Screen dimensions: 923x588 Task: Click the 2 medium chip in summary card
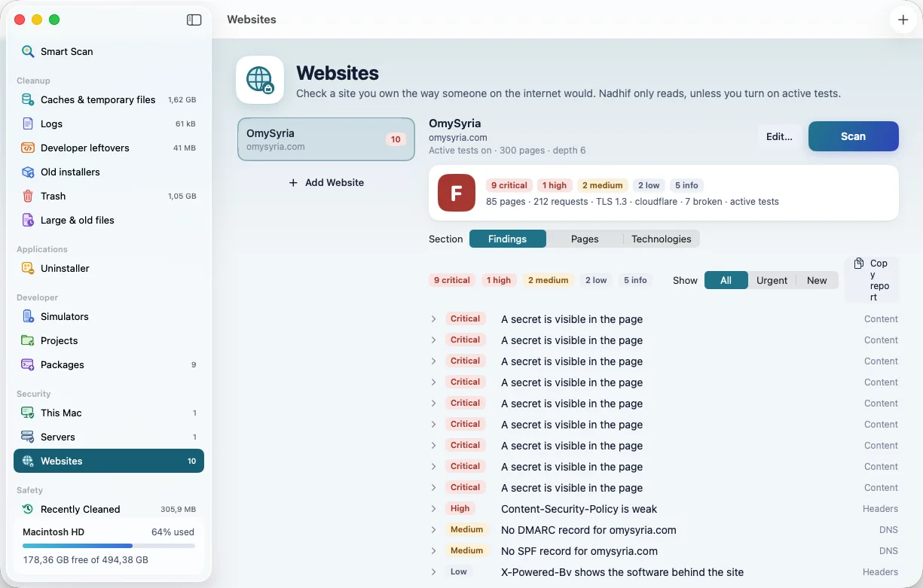(x=603, y=185)
